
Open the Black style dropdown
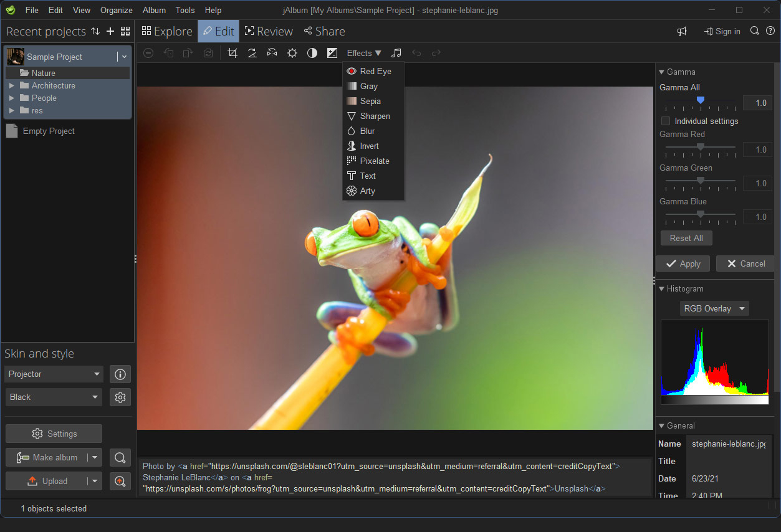[54, 397]
